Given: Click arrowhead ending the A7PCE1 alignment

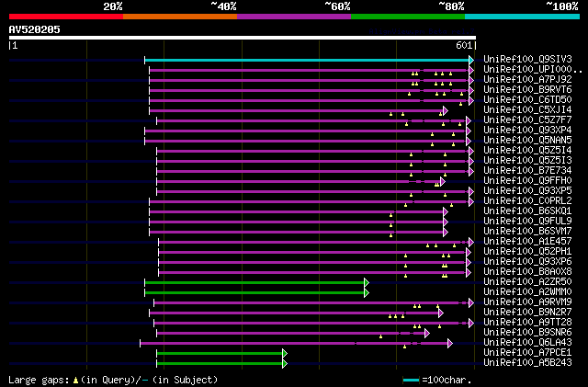Looking at the screenshot, I should 285,354.
